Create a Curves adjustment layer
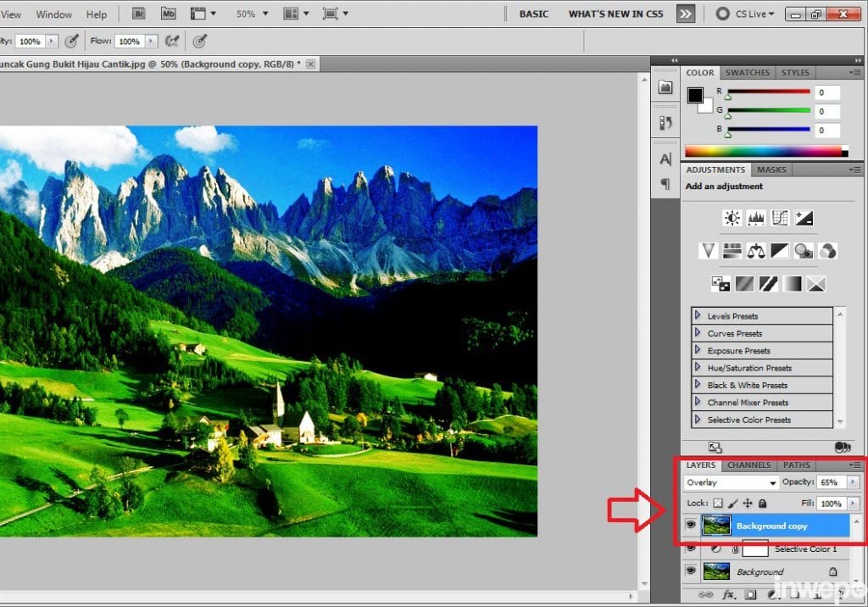 [780, 218]
